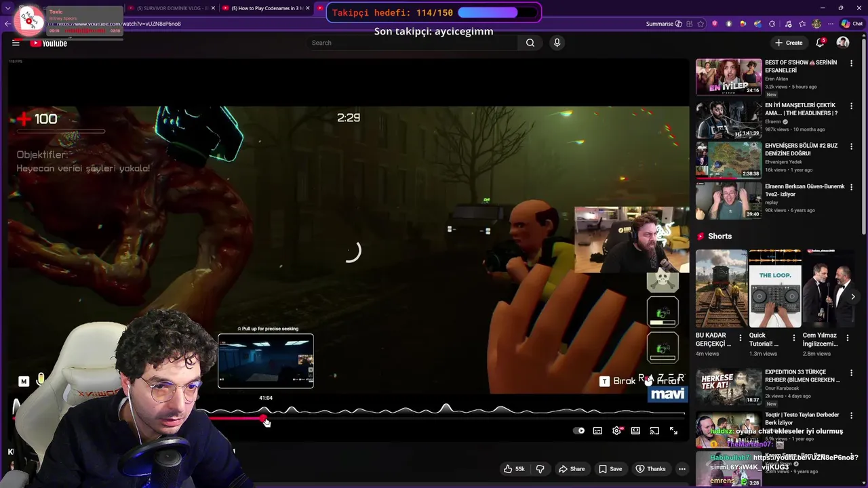Send a Thanks donation
This screenshot has height=488, width=868.
pyautogui.click(x=650, y=469)
